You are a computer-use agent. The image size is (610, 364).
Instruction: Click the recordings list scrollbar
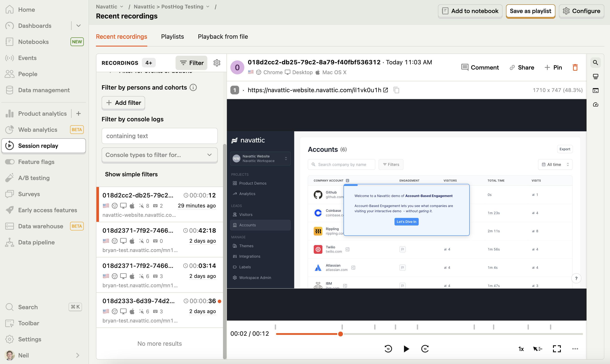225,251
